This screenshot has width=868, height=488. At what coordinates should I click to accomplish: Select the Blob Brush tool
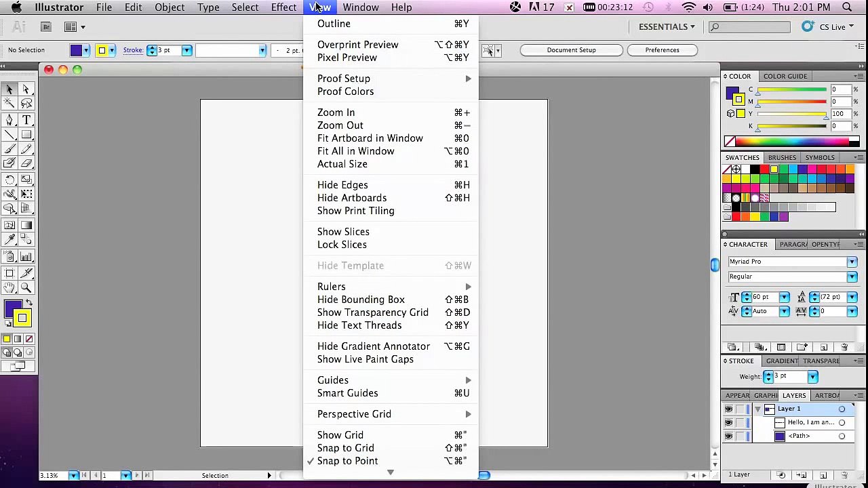(9, 163)
